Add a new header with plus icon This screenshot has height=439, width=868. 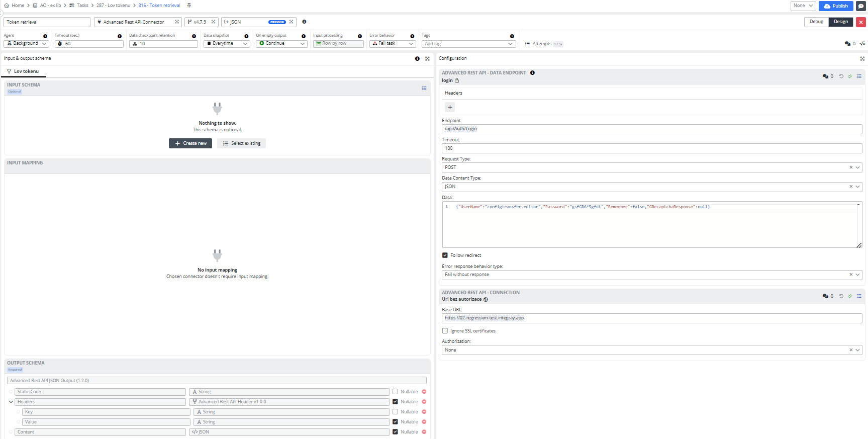tap(450, 107)
